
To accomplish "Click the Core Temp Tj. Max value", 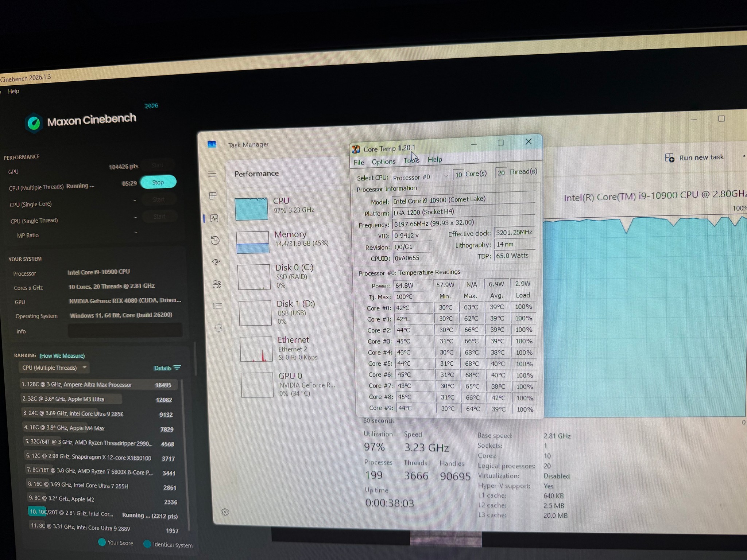I will pos(413,296).
